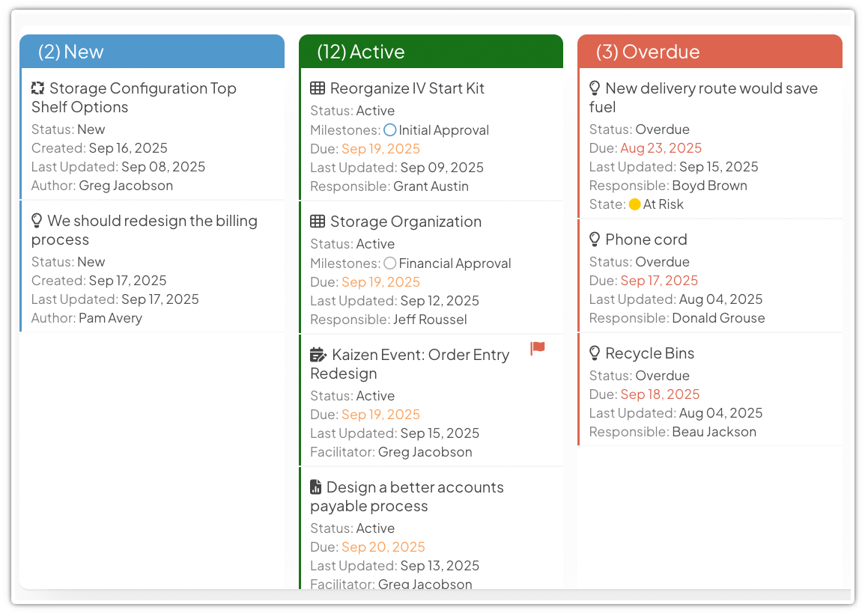Viewport: 865px width, 616px height.
Task: Click the document icon beside accounts payable card
Action: point(316,487)
